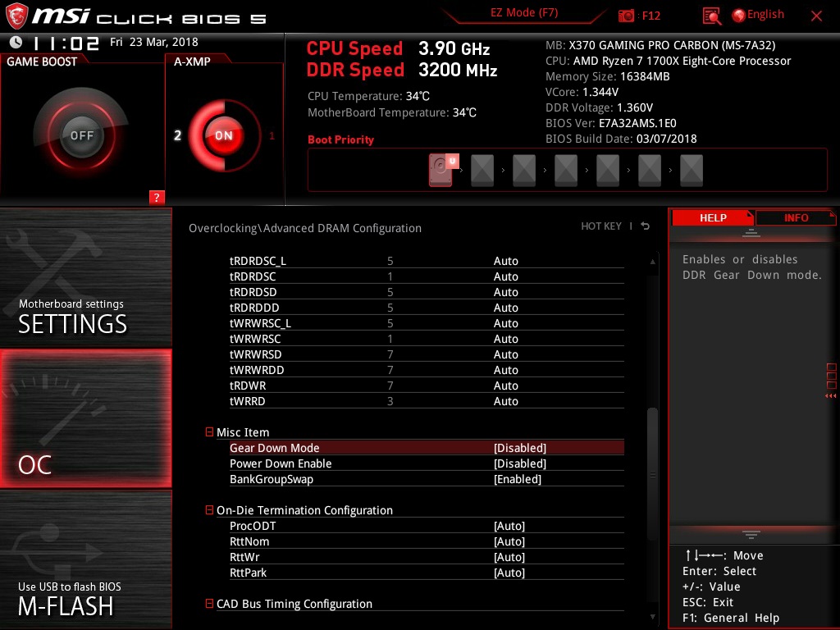840x630 pixels.
Task: Open the OC section
Action: pyautogui.click(x=85, y=418)
